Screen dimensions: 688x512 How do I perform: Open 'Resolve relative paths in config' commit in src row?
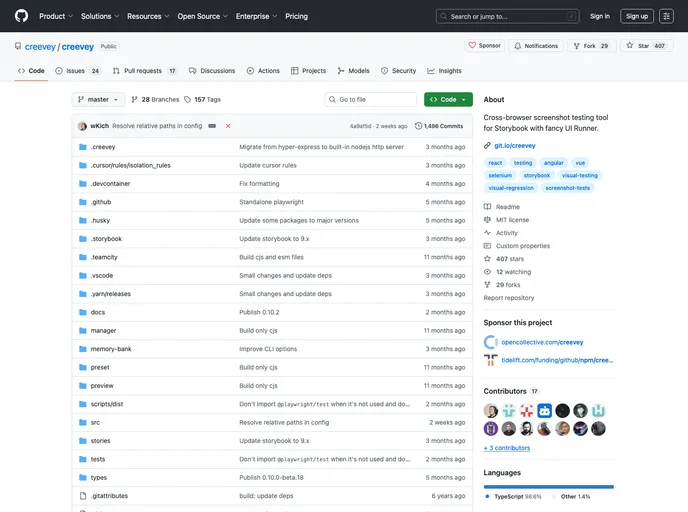(284, 422)
